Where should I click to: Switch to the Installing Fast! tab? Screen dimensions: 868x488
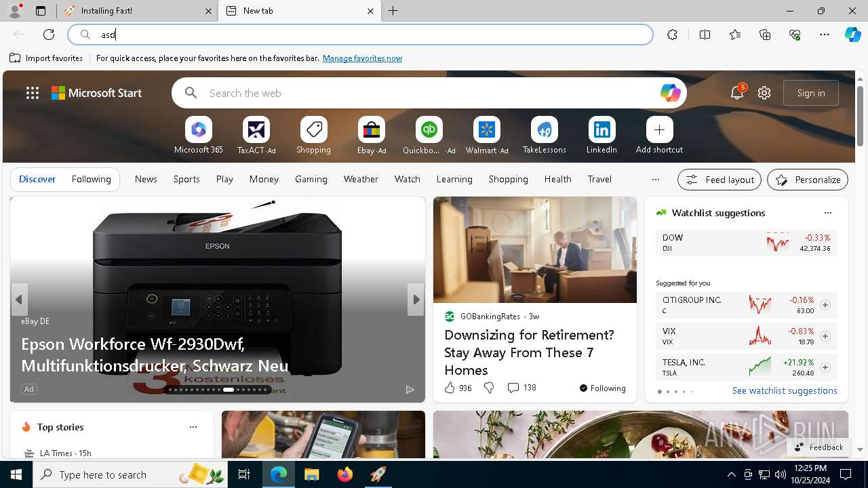point(136,11)
